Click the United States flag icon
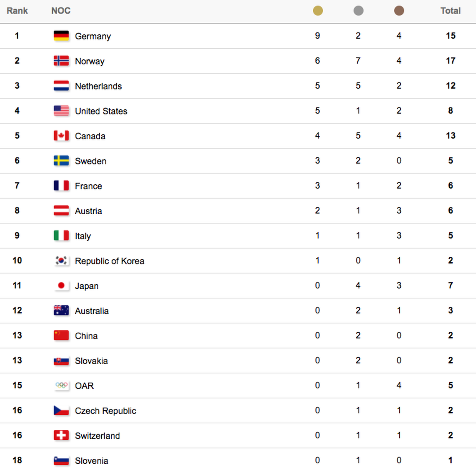 [61, 111]
